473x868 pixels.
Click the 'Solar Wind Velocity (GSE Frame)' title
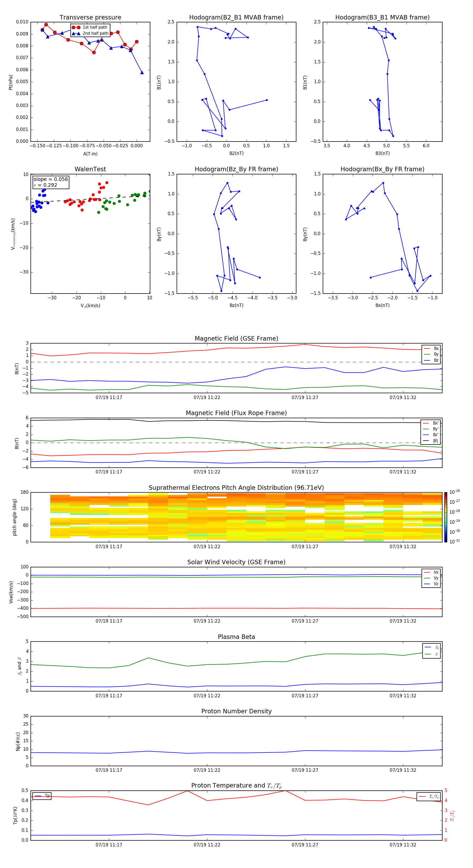pos(236,562)
